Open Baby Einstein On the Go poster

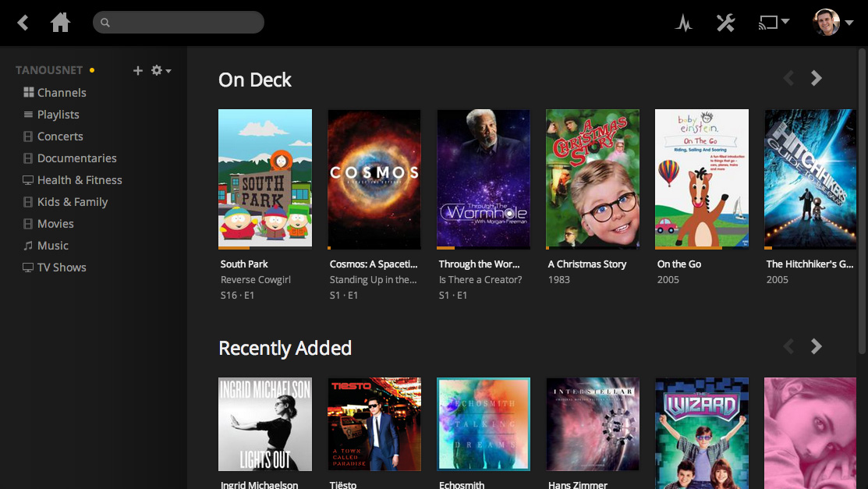pos(701,179)
